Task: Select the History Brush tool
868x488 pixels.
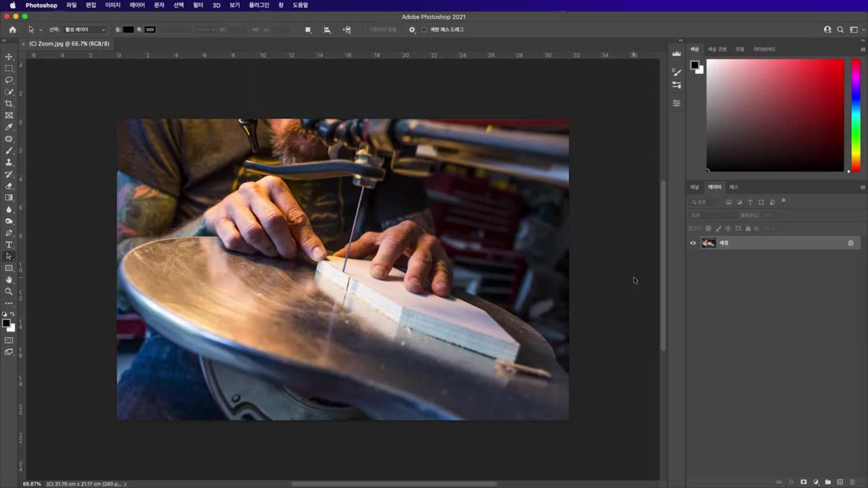Action: 9,174
